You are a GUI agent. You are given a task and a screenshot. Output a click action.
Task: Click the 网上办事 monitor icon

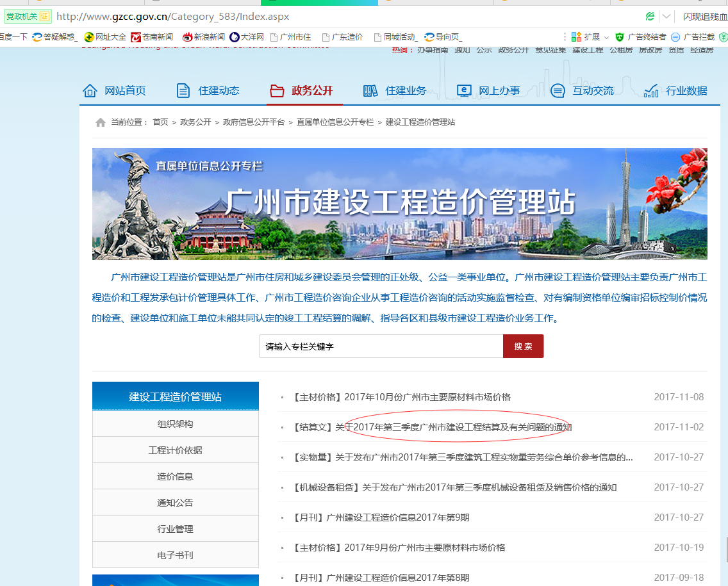(464, 90)
